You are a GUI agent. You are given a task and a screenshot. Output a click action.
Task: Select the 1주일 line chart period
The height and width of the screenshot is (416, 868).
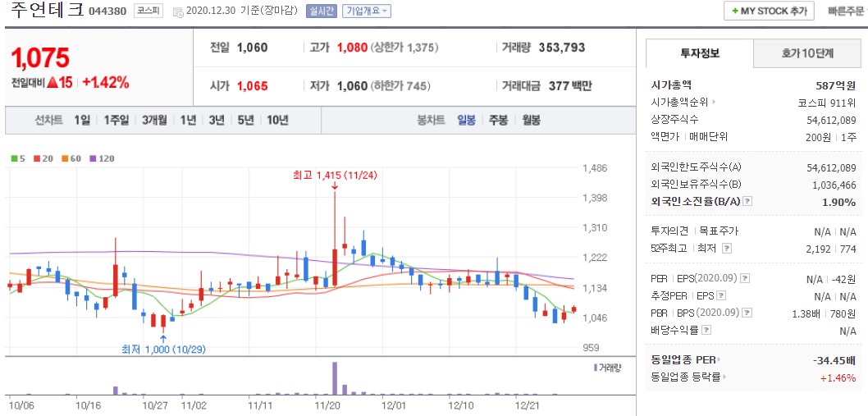click(116, 120)
